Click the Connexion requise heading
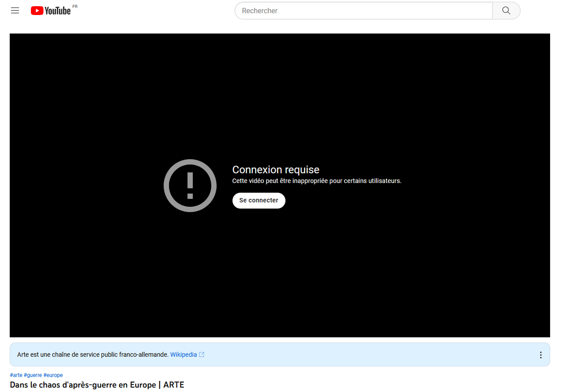566x392 pixels. pos(276,170)
